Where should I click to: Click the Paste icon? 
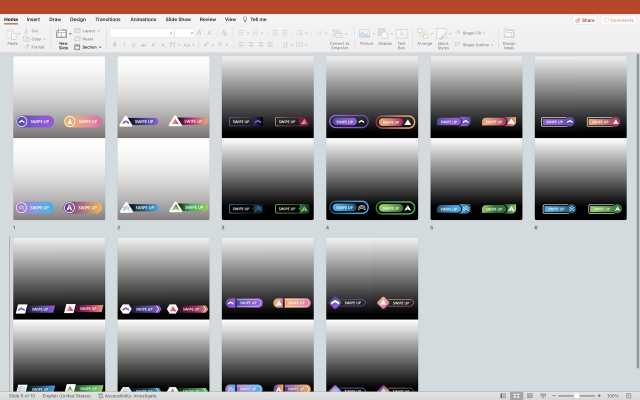point(12,35)
